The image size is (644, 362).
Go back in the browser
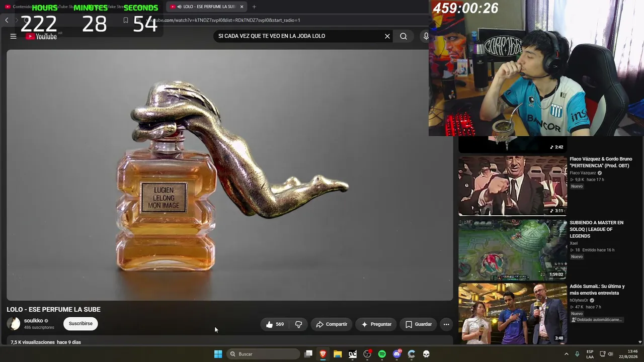point(7,20)
